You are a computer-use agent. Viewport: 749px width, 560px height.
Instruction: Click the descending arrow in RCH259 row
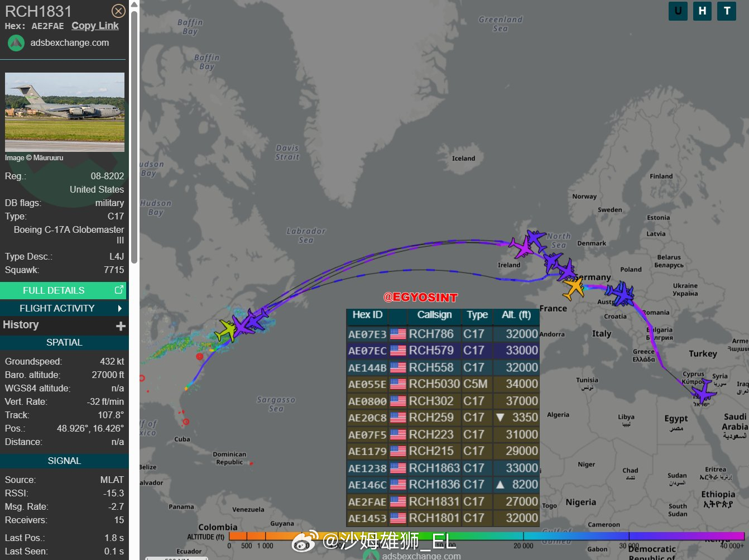click(x=500, y=418)
